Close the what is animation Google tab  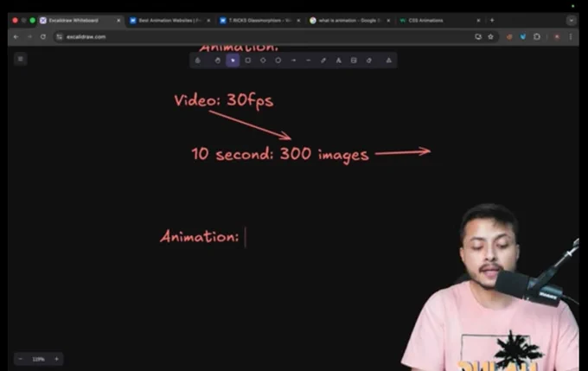[x=388, y=21]
